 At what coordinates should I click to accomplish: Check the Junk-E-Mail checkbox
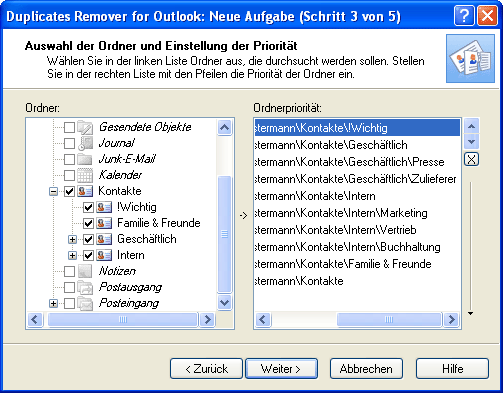point(69,159)
